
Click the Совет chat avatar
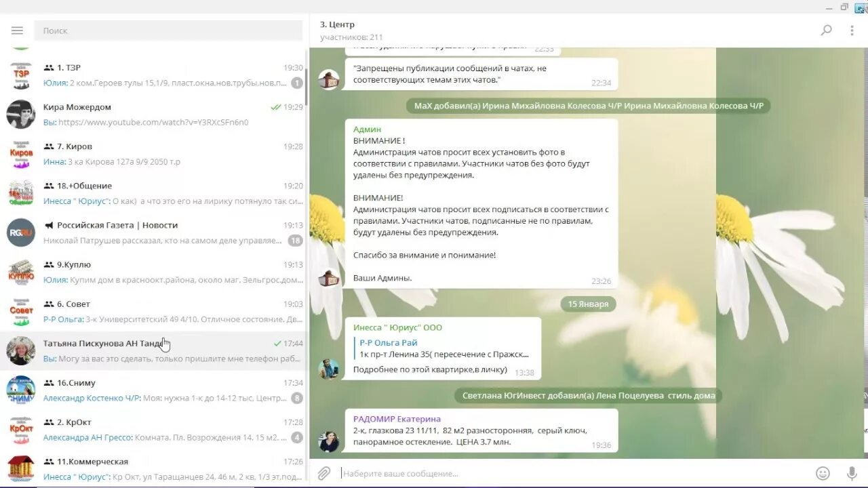21,311
